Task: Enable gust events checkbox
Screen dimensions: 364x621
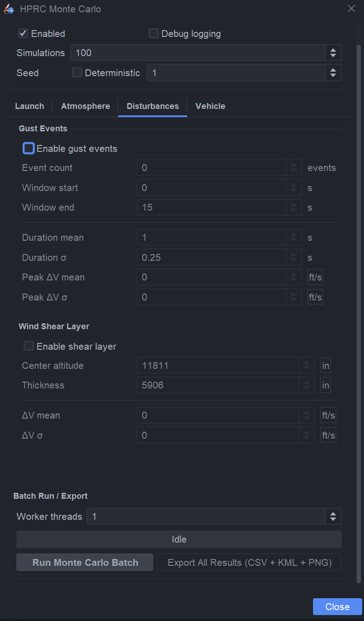Action: (x=29, y=149)
